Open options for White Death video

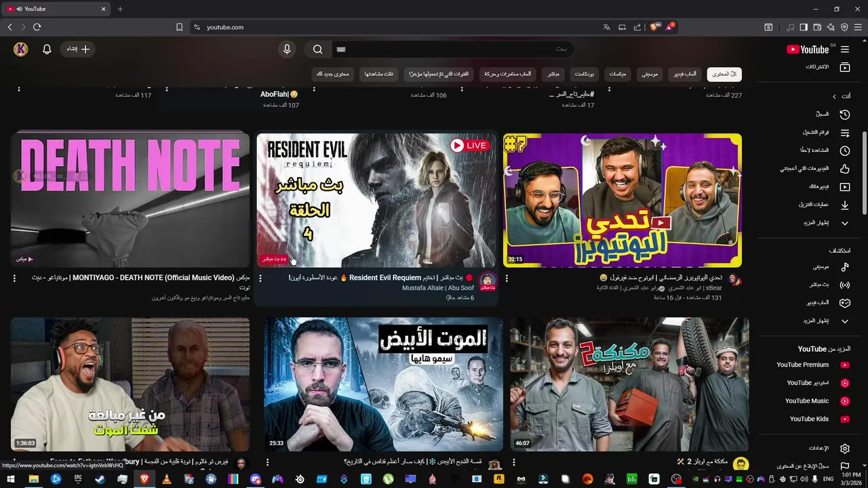click(x=267, y=462)
